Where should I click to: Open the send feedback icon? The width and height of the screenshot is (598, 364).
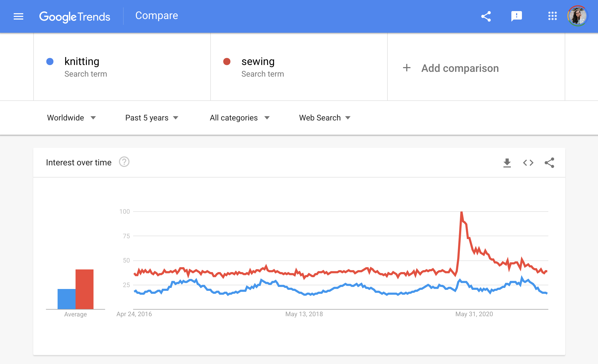[516, 16]
